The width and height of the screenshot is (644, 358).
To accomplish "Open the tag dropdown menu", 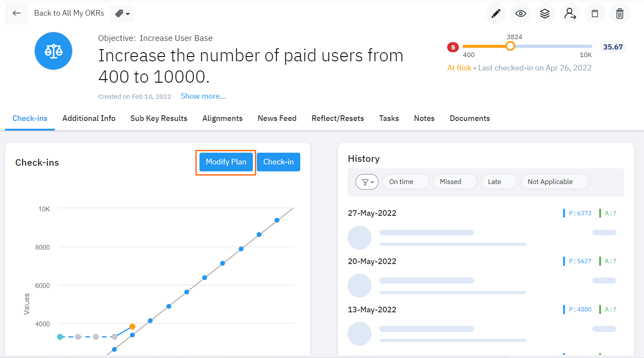I will (122, 13).
